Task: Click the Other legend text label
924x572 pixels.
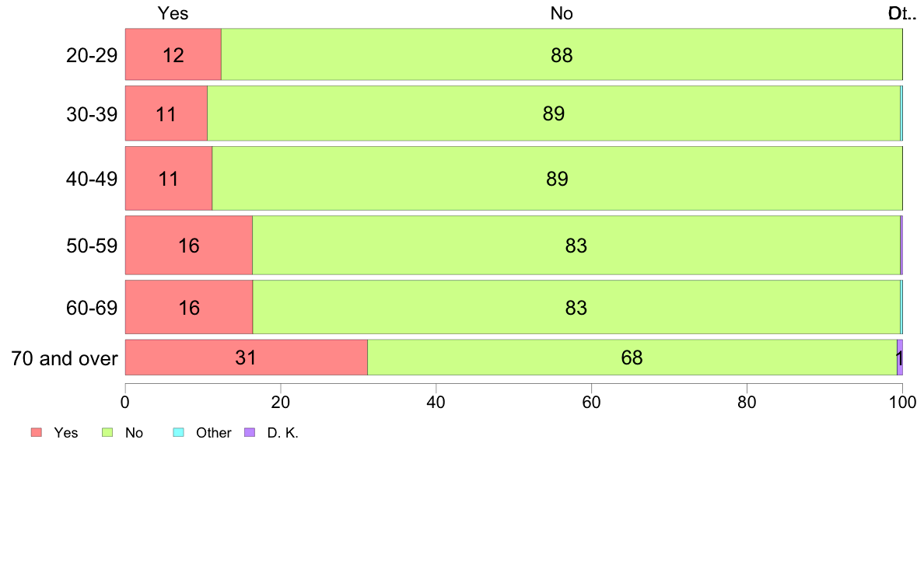Action: pos(213,433)
